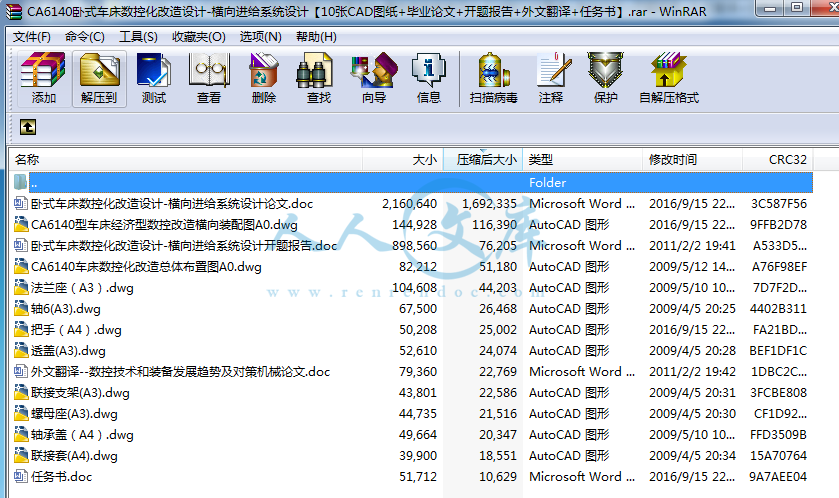Open the 文件(F) menu

coord(32,37)
